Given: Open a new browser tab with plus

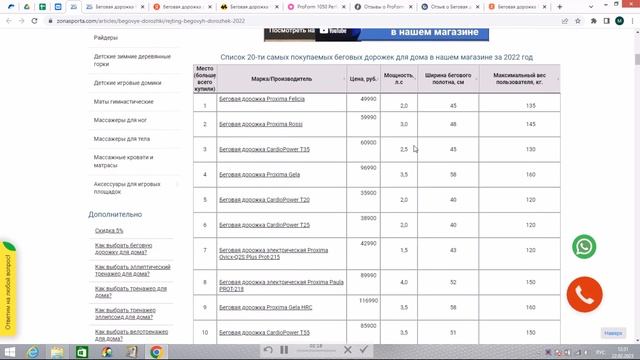Looking at the screenshot, I should coord(560,7).
